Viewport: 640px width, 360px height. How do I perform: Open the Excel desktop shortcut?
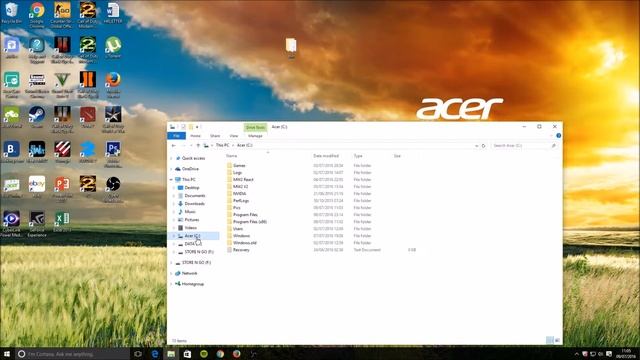tap(62, 222)
